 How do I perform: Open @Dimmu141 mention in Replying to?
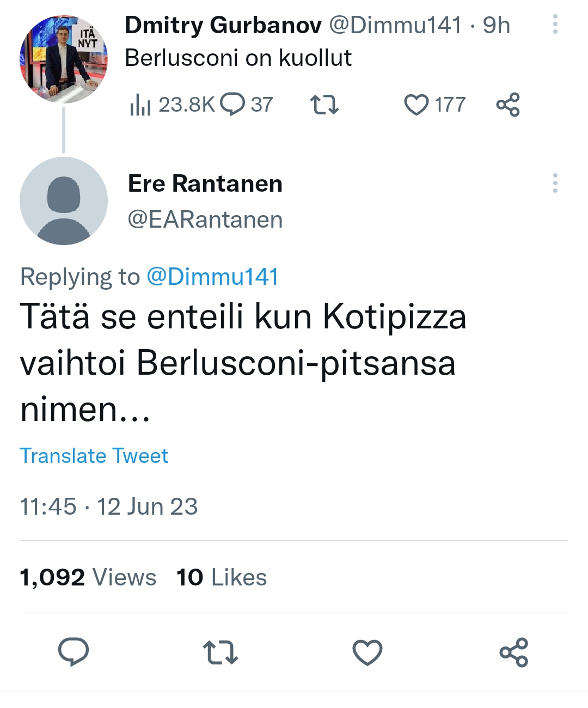pos(212,277)
